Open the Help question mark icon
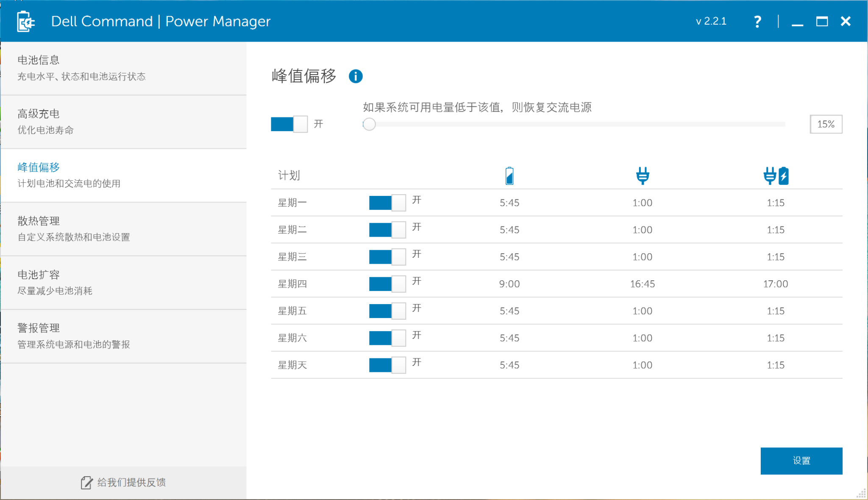868x500 pixels. tap(757, 21)
